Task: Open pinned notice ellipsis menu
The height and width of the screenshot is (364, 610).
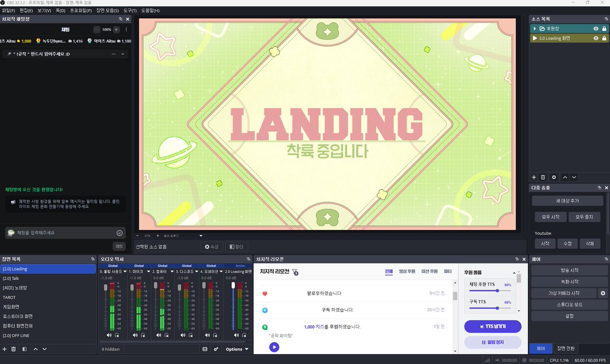Action: [114, 54]
